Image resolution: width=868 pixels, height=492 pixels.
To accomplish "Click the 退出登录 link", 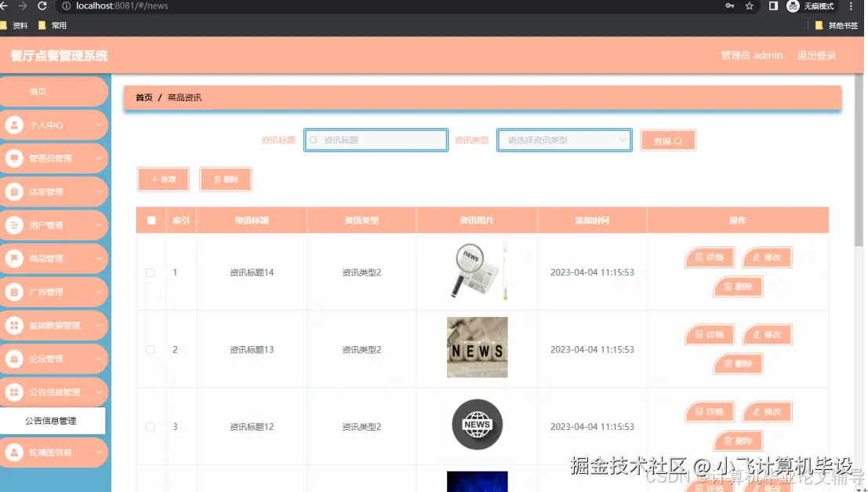I will (816, 56).
